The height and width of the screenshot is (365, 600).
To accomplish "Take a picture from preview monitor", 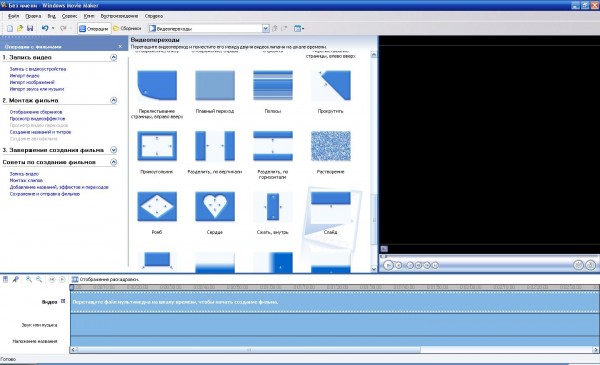I will pos(590,265).
